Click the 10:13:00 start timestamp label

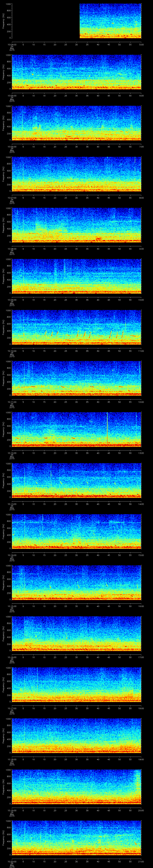[x=12, y=504]
